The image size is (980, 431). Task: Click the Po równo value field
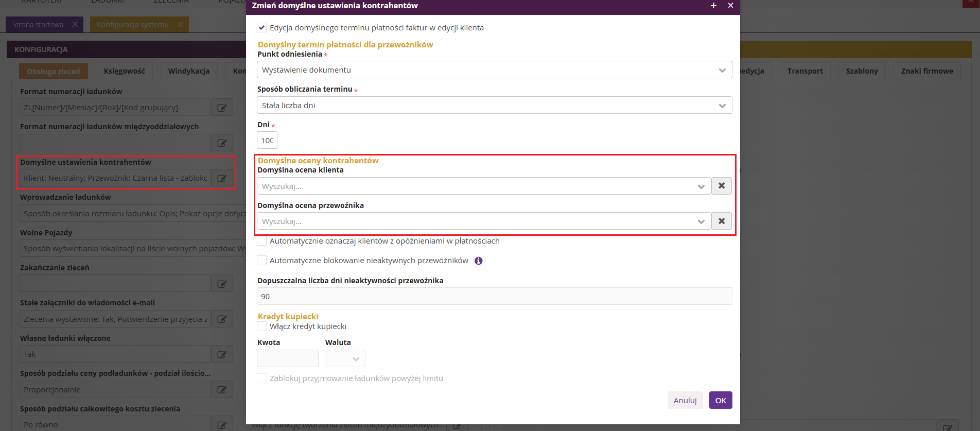point(115,424)
